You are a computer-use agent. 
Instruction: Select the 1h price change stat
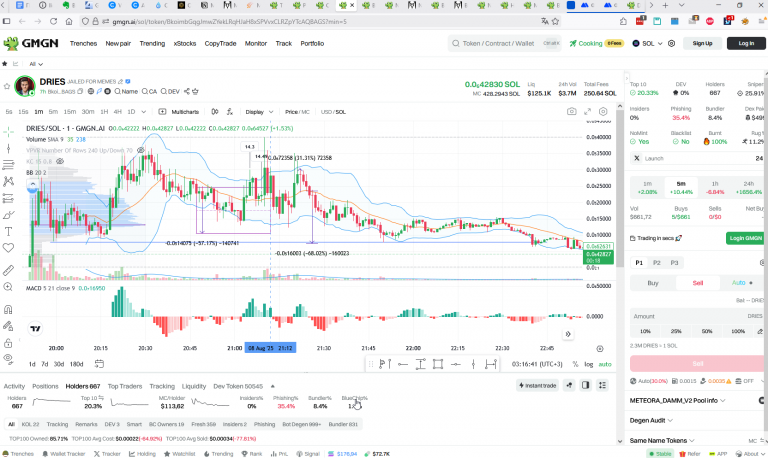(715, 188)
